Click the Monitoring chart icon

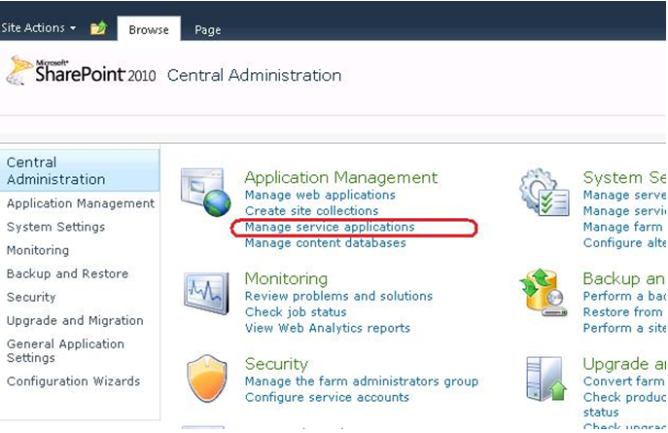(206, 293)
